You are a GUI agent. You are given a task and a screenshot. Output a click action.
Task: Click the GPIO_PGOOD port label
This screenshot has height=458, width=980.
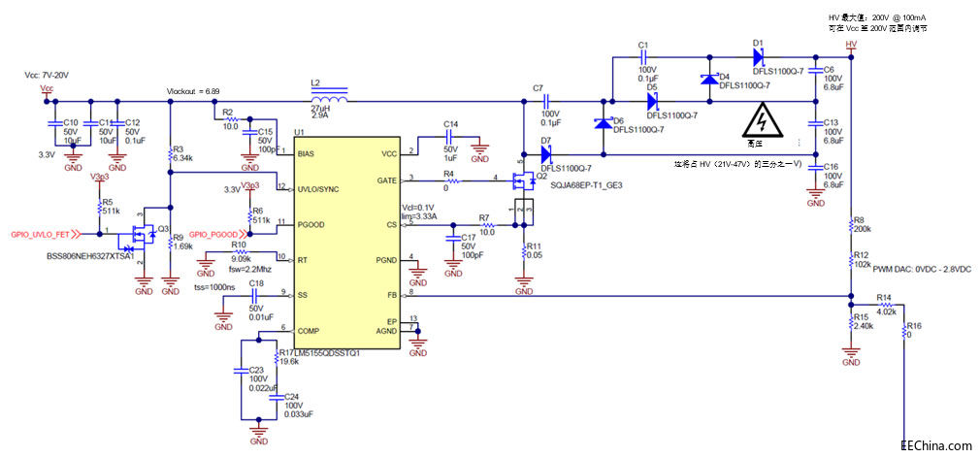click(212, 234)
